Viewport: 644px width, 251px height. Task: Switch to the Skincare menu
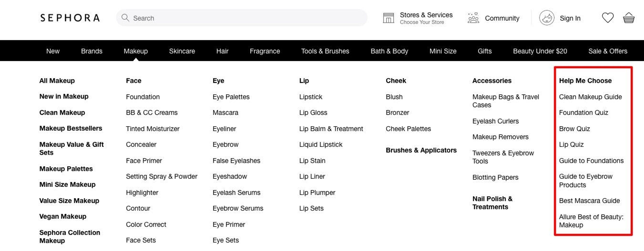click(182, 51)
